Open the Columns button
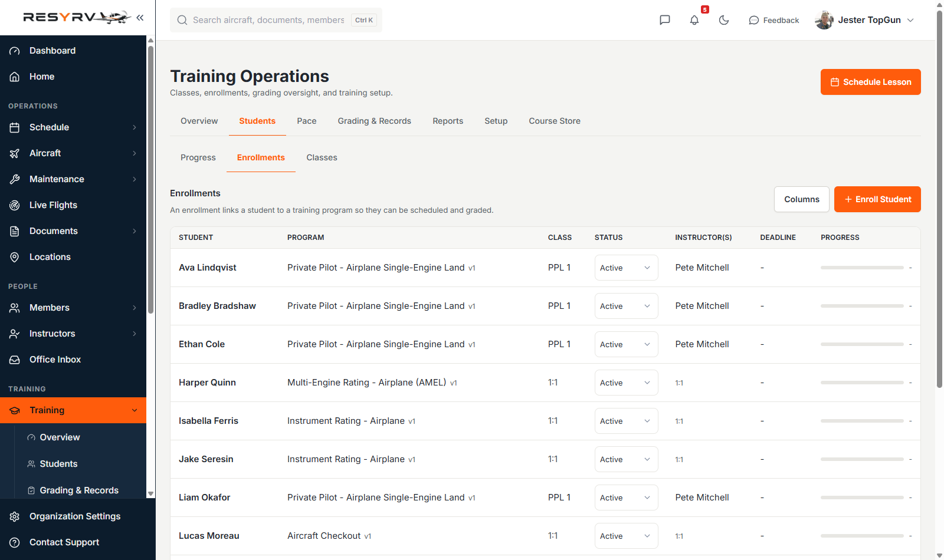The width and height of the screenshot is (944, 560). (802, 199)
